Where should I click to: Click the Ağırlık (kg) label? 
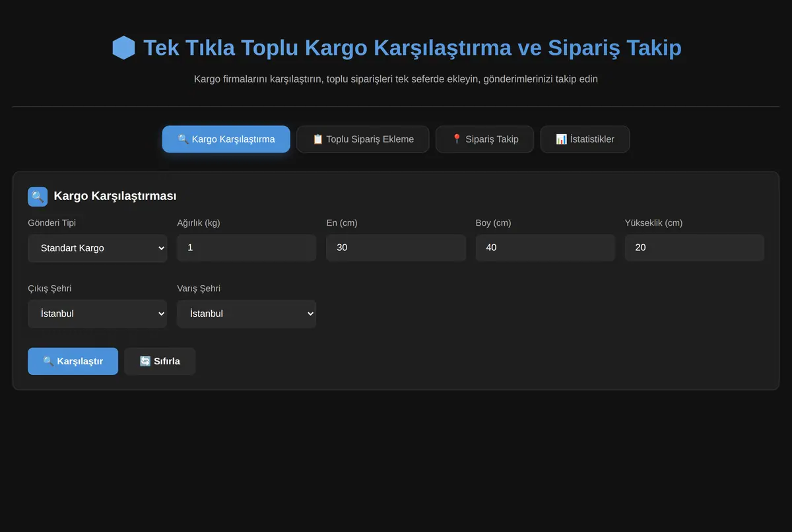[x=199, y=223]
